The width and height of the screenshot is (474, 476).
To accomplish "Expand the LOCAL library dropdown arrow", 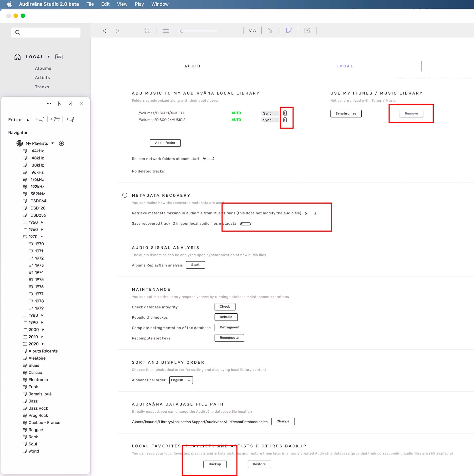I will click(x=49, y=57).
